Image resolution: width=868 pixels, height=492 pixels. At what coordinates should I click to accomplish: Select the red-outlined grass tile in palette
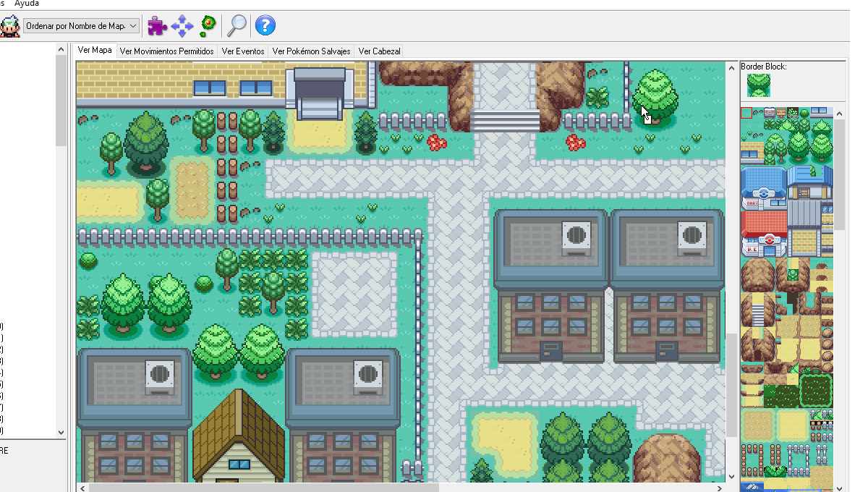pyautogui.click(x=746, y=113)
